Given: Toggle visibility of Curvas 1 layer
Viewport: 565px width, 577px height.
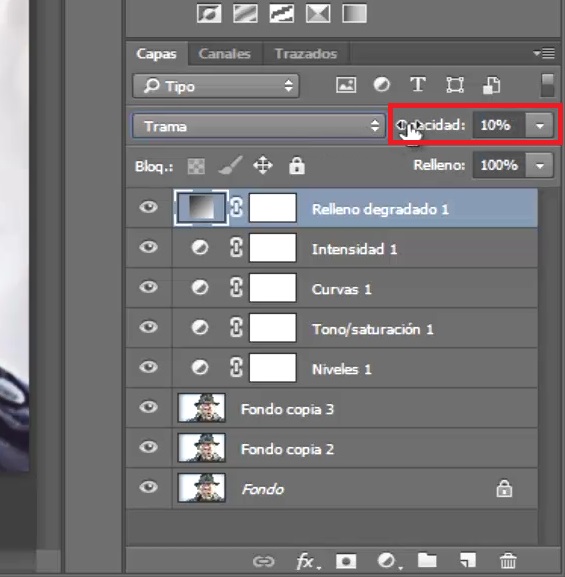Looking at the screenshot, I should [x=148, y=287].
